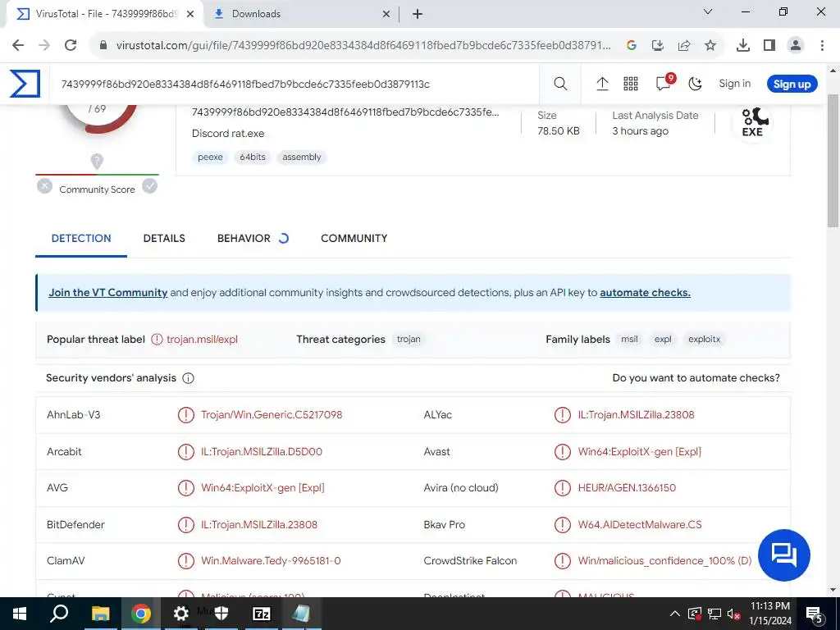Open the Windows Start menu

[x=20, y=614]
